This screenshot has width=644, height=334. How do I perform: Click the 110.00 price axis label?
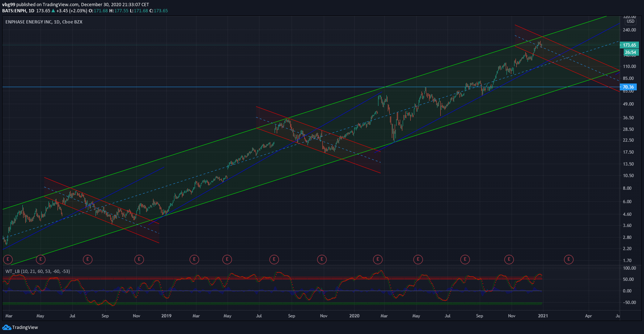pyautogui.click(x=630, y=67)
